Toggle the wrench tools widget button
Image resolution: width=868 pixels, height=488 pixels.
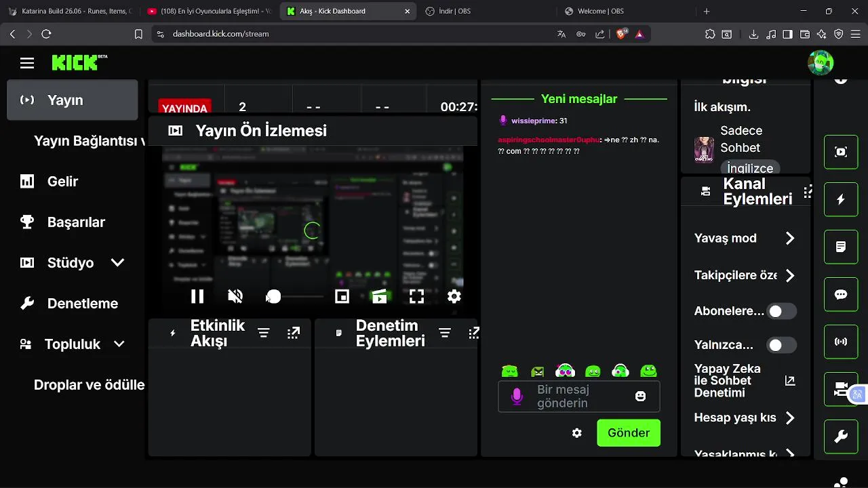pos(841,436)
